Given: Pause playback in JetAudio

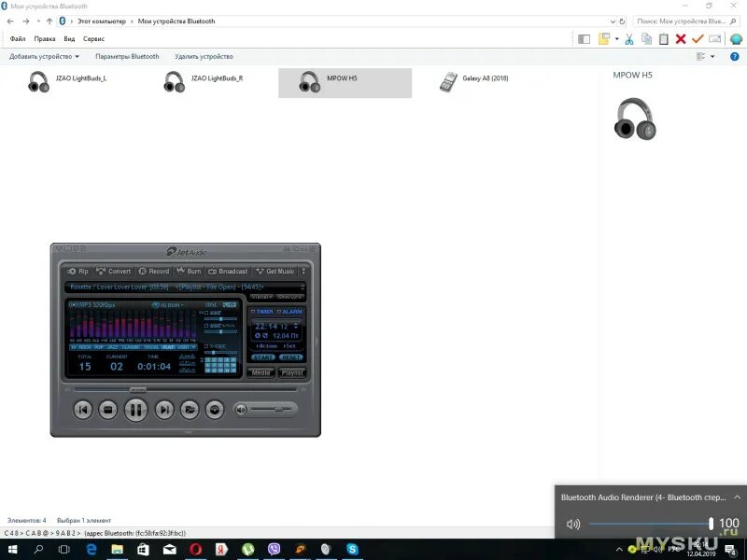Looking at the screenshot, I should coord(135,410).
